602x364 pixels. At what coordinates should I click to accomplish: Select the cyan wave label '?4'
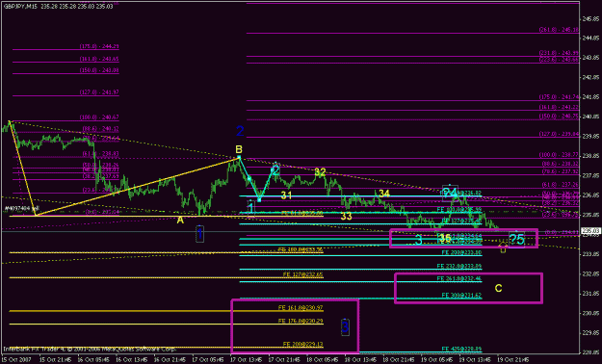click(450, 194)
